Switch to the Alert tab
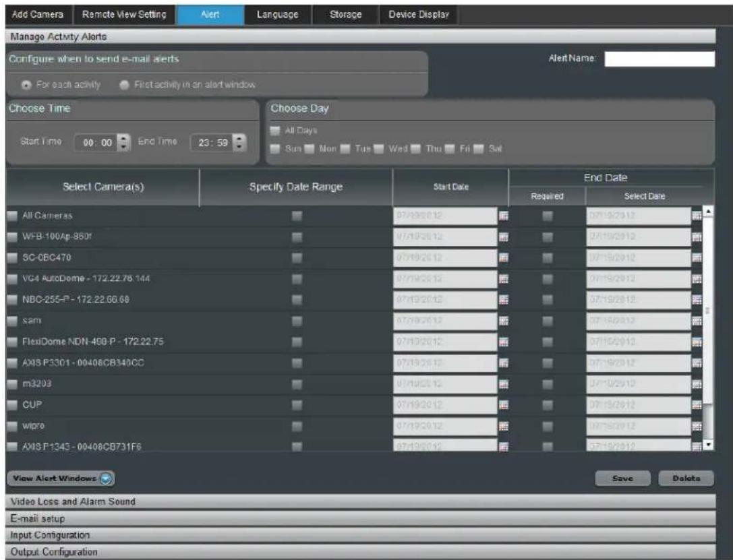 (x=210, y=14)
